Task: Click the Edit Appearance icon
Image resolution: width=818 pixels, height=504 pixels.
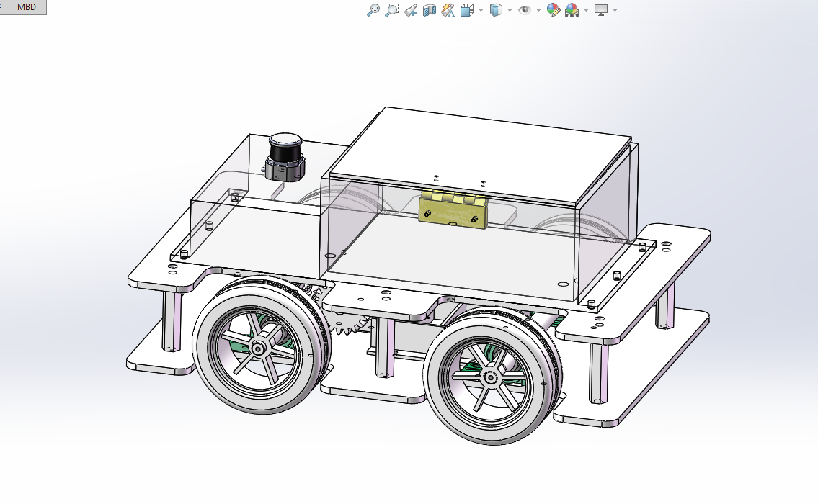Action: point(553,10)
